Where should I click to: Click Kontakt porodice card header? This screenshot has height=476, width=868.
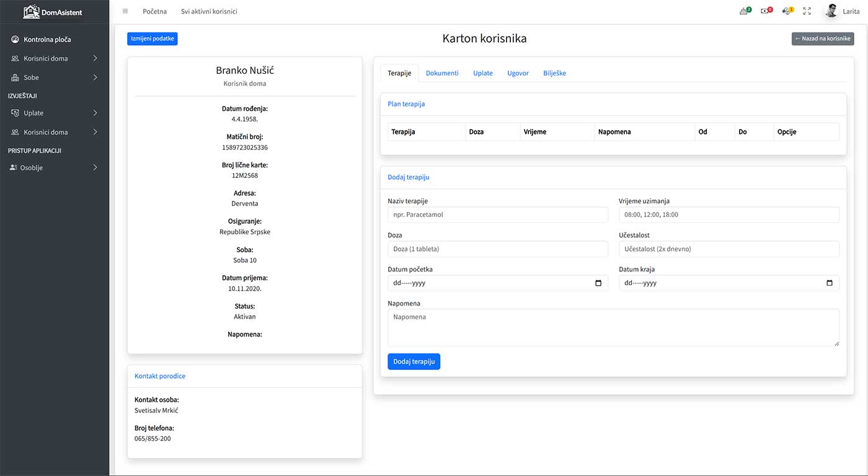pyautogui.click(x=244, y=376)
